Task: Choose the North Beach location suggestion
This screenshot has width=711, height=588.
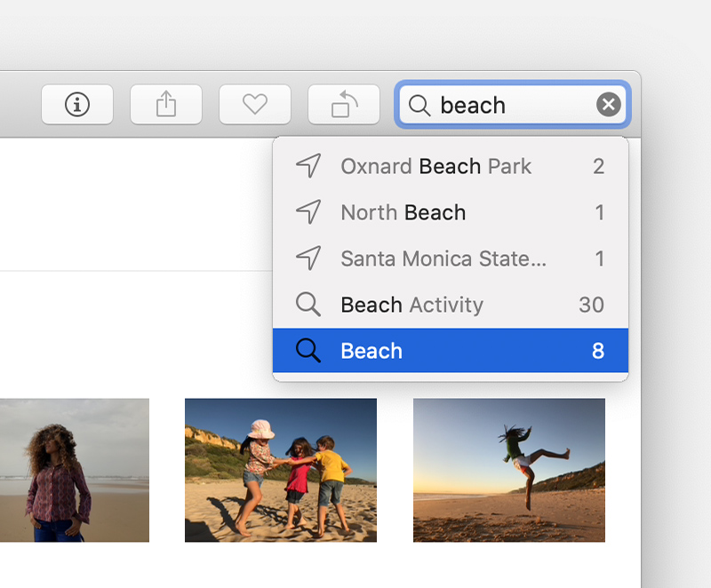Action: coord(451,212)
